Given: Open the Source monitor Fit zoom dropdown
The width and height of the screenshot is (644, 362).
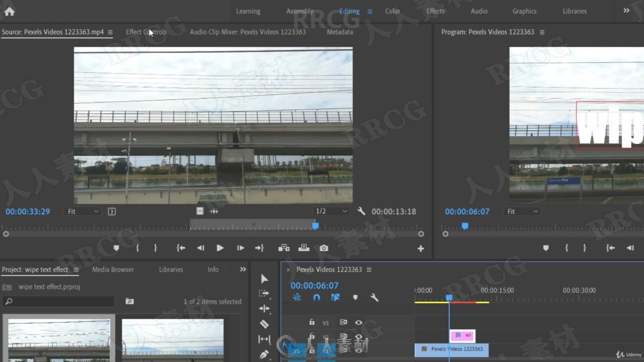Looking at the screenshot, I should [x=83, y=212].
